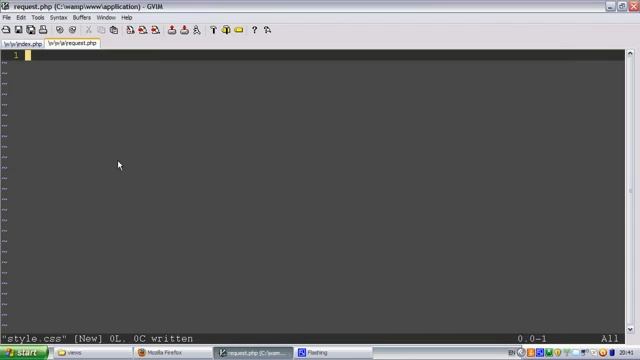Click the Find Next toolbar icon
The image size is (640, 360).
coord(143,30)
